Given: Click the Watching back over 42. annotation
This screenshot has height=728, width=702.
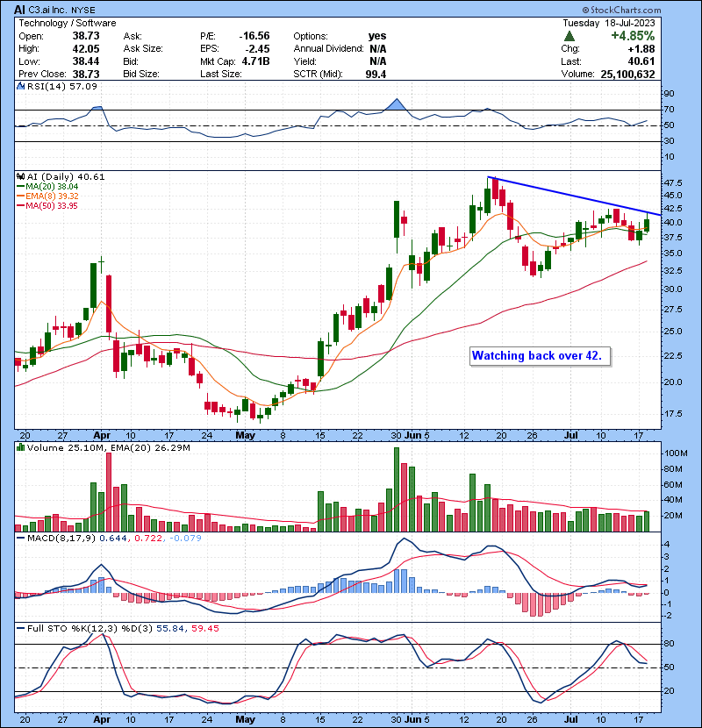Looking at the screenshot, I should [x=540, y=356].
